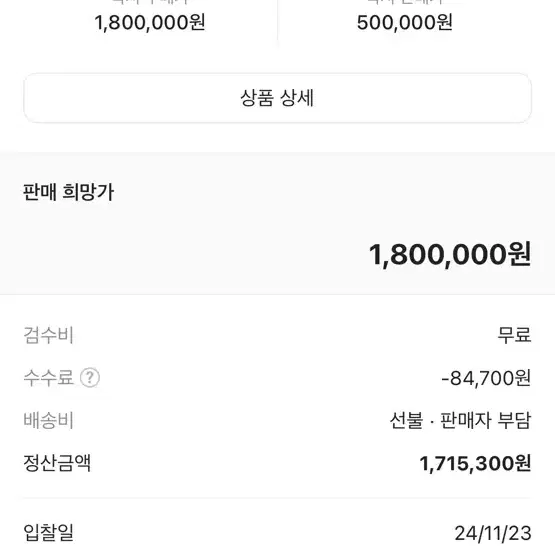The image size is (555, 555).
Task: Click the 배송비 label
Action: [48, 420]
